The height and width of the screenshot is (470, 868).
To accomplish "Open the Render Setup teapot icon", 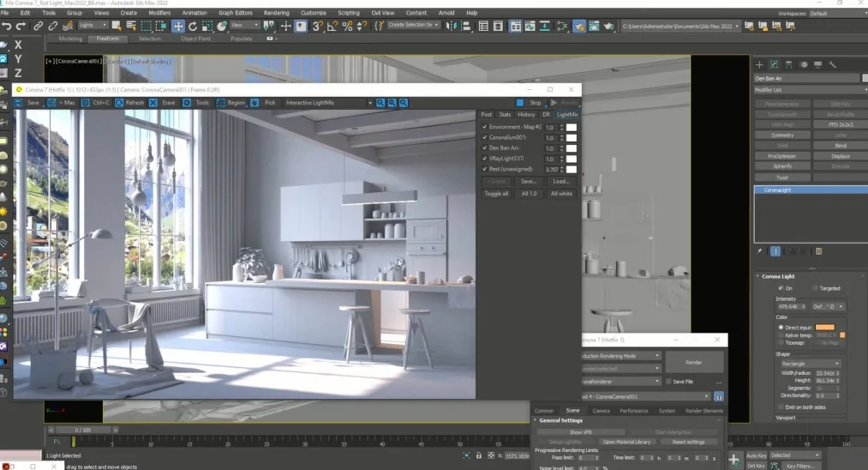I will pos(579,26).
